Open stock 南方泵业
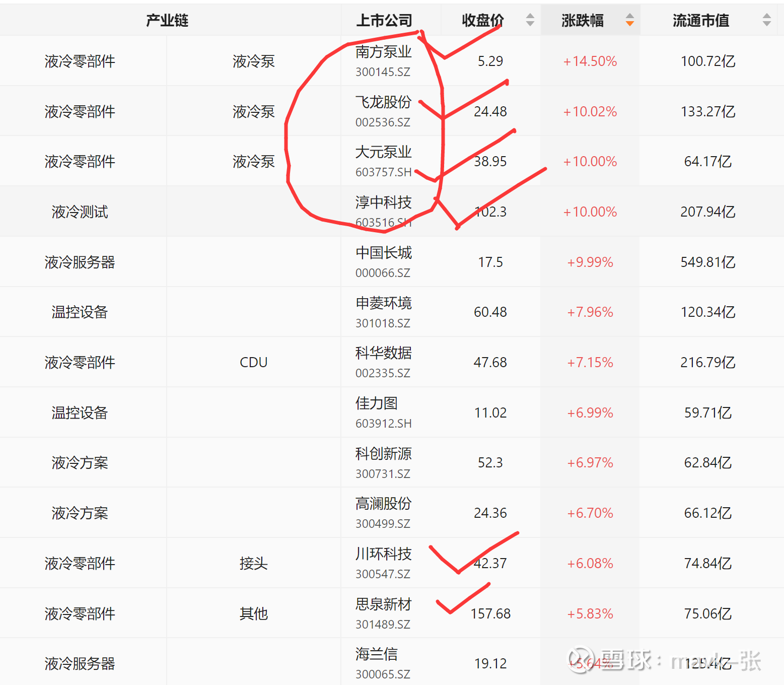Viewport: 784px width, 685px height. [384, 52]
